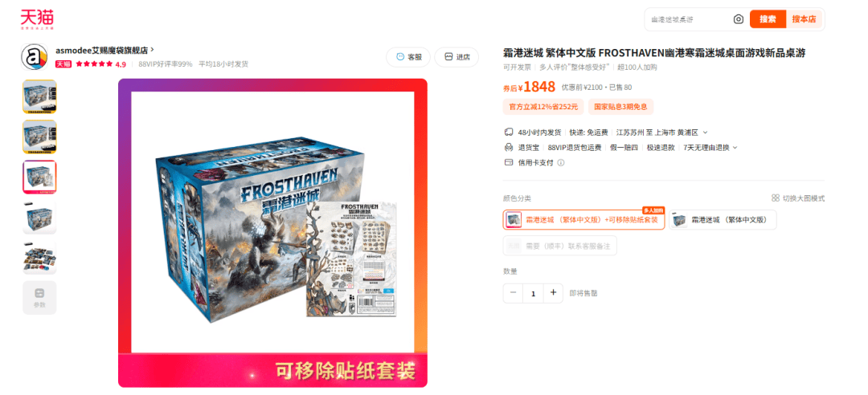The image size is (868, 395).
Task: Switch to large image mode 切换大图模式
Action: click(798, 198)
